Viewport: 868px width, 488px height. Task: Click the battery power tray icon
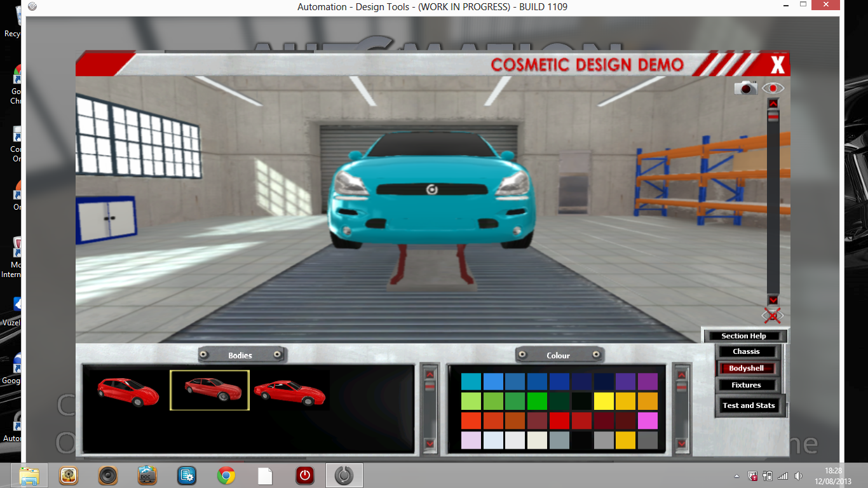coord(768,476)
